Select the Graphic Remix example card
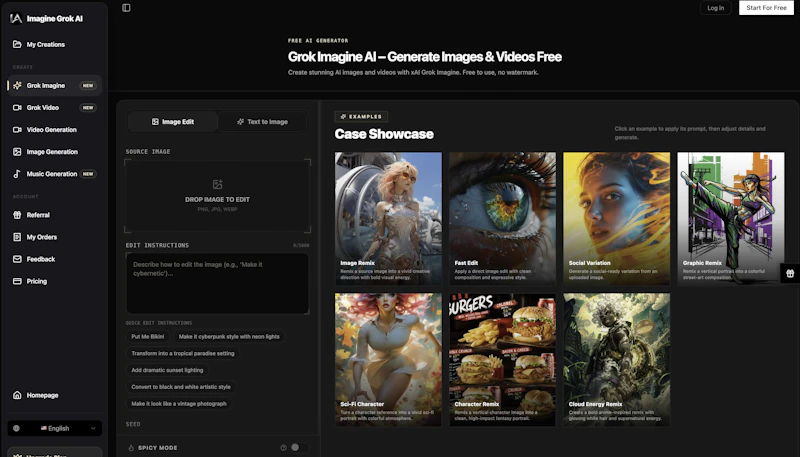Screen dimensions: 800x457 click(x=731, y=218)
